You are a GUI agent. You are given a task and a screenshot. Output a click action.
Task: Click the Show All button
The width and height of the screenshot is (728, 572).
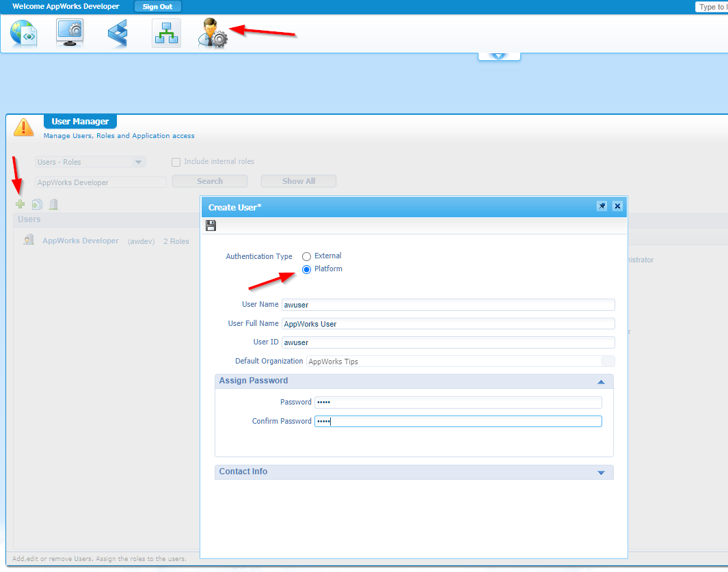click(299, 181)
